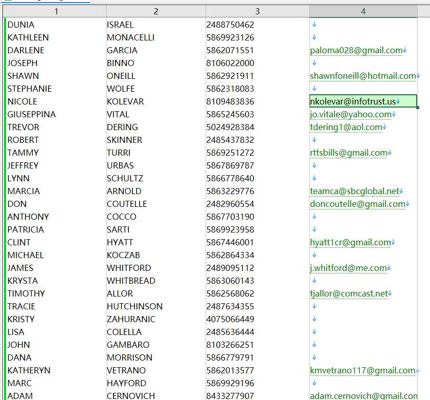Select column 2 header

click(156, 12)
